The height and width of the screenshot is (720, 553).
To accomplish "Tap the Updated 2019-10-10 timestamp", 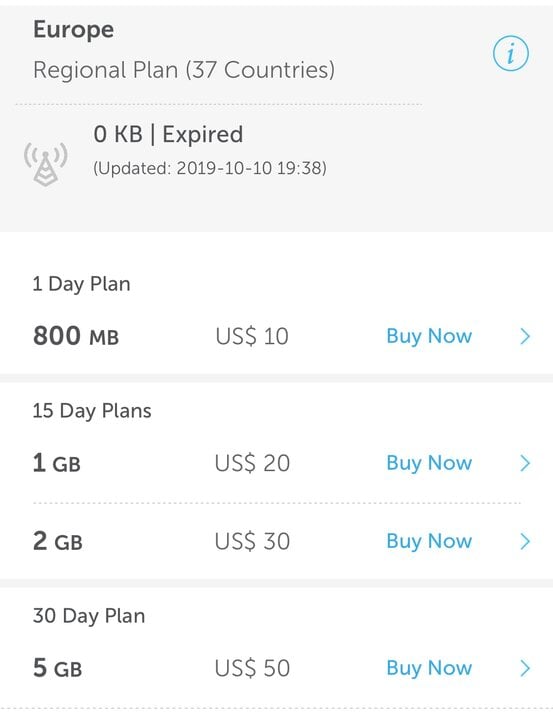I will pos(210,169).
